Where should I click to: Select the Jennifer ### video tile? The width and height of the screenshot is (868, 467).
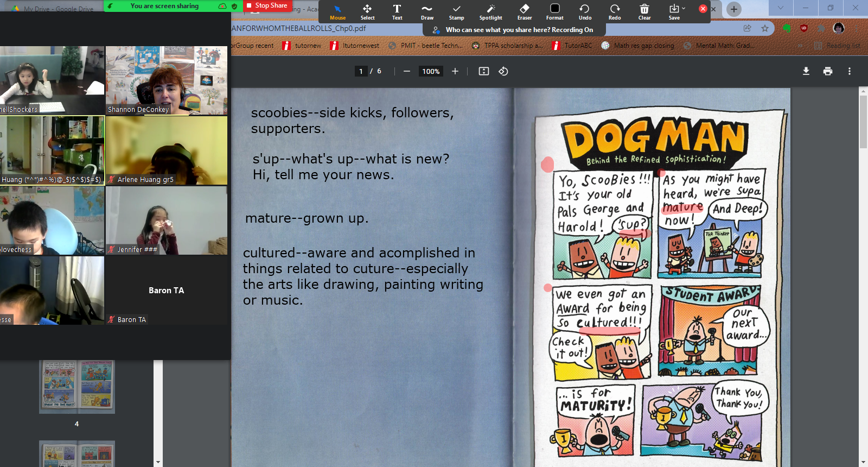[x=167, y=220]
